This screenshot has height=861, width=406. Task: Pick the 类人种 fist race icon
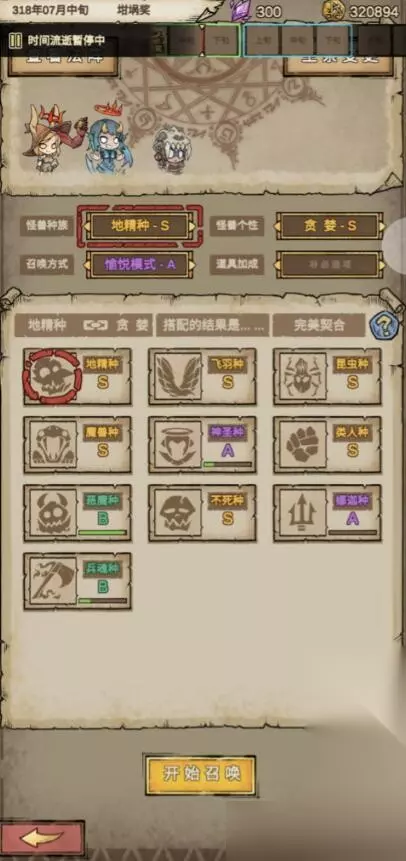303,445
